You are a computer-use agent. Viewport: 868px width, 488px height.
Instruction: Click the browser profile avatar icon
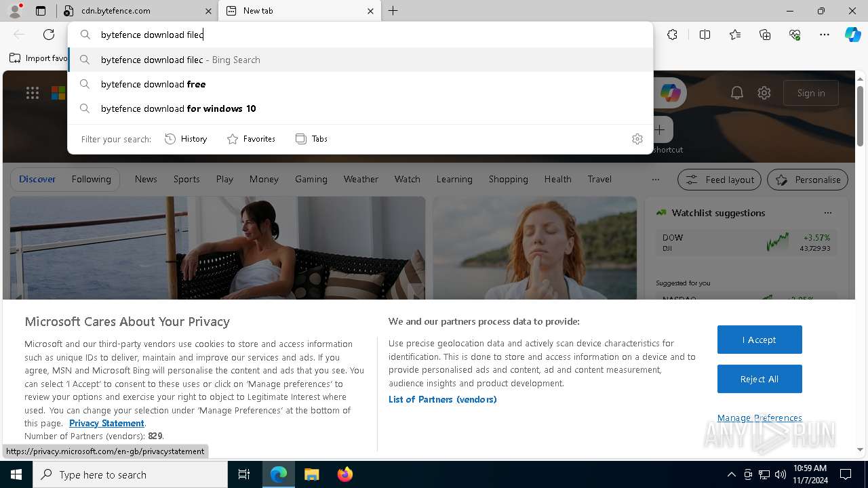(x=14, y=11)
